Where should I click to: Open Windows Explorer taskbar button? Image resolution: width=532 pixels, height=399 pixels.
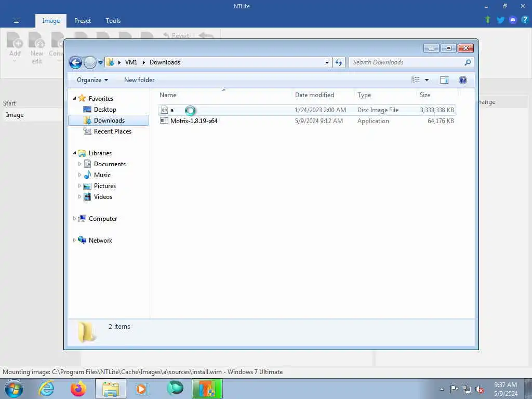(x=111, y=389)
